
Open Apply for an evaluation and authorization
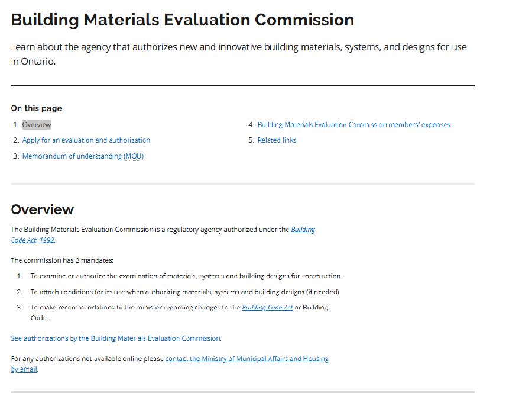[x=86, y=140]
